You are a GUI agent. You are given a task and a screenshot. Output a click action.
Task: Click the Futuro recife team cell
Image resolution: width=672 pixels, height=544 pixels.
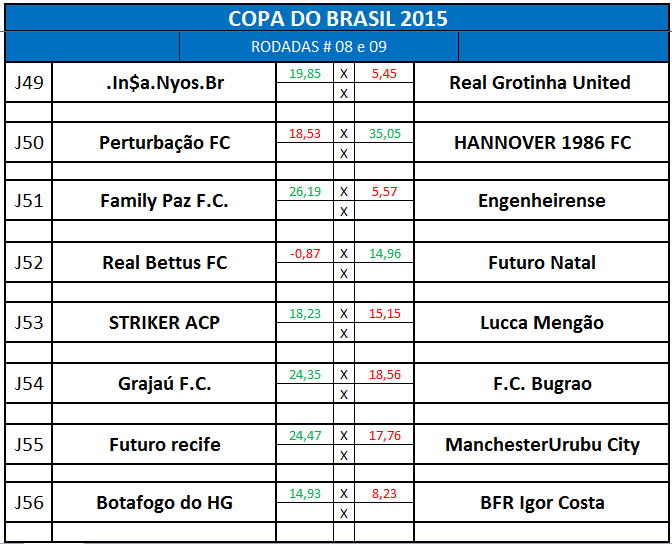click(164, 445)
